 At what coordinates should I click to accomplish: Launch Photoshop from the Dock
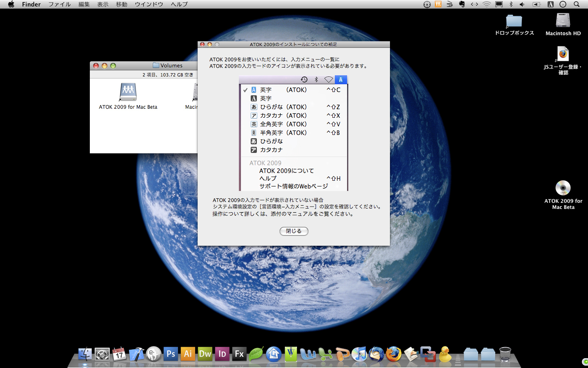point(171,354)
